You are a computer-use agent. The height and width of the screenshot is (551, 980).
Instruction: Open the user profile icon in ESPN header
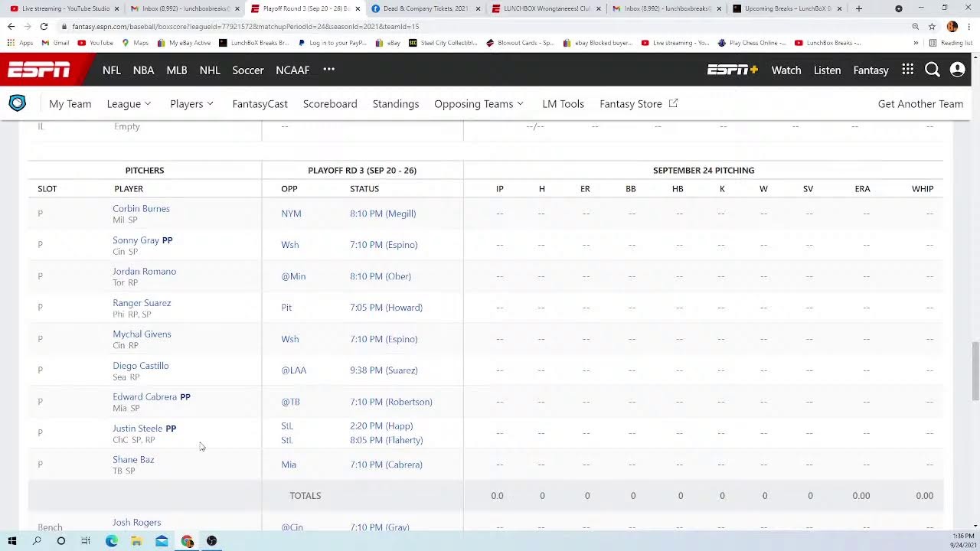[x=957, y=70]
